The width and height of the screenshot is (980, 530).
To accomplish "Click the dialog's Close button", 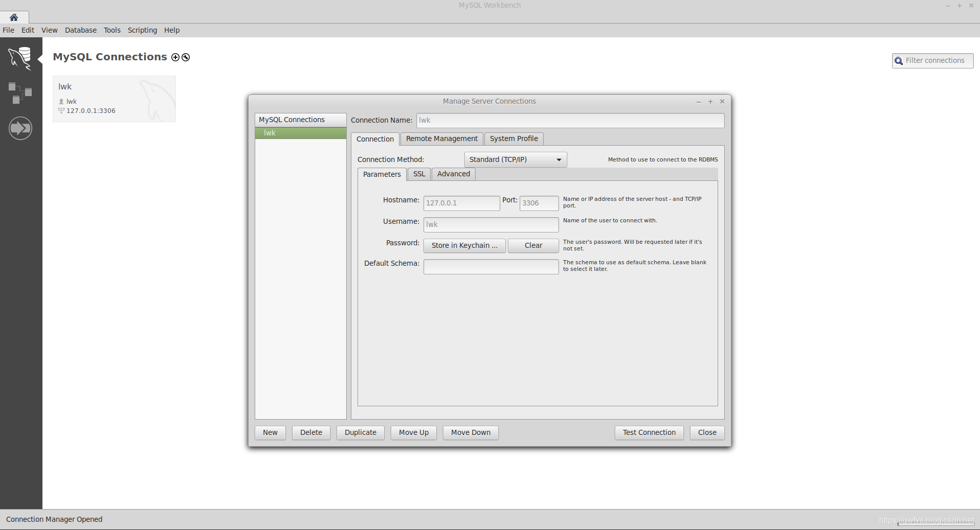I will point(707,432).
